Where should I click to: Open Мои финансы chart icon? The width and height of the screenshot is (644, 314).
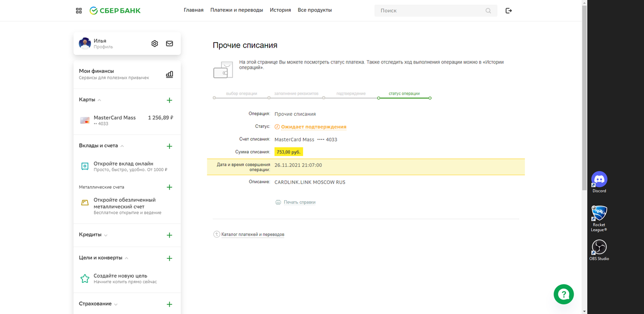point(170,74)
